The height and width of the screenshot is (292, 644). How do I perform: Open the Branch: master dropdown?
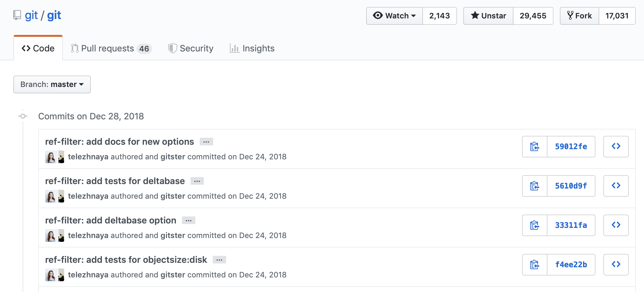click(x=52, y=84)
